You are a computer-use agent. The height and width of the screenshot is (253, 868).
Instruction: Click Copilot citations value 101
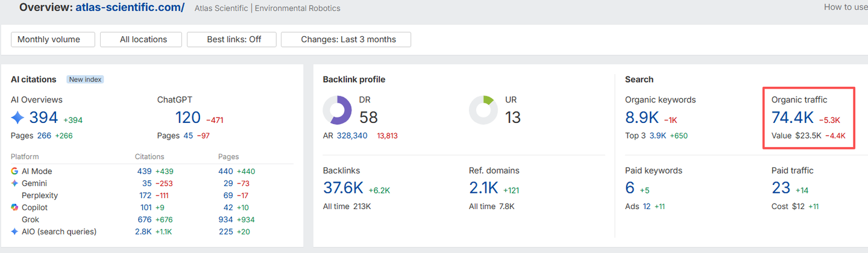(145, 207)
